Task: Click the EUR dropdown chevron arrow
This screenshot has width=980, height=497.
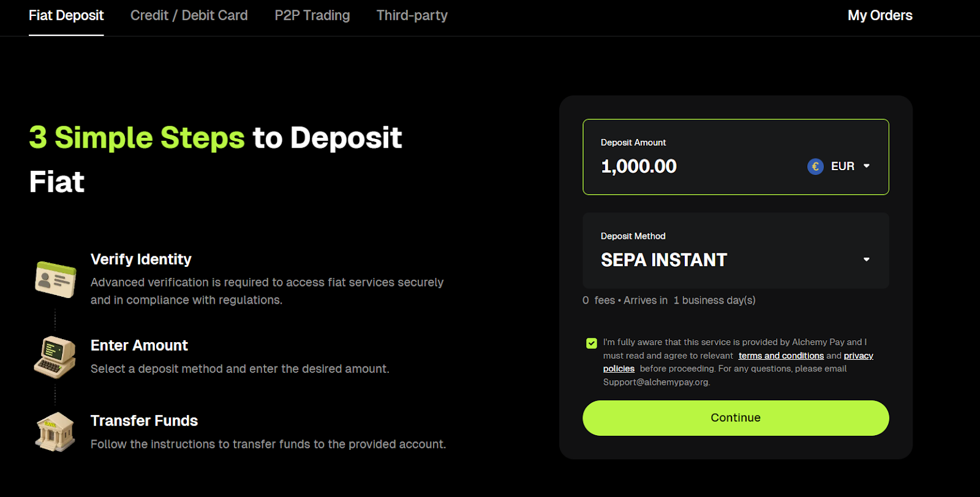Action: [x=866, y=166]
